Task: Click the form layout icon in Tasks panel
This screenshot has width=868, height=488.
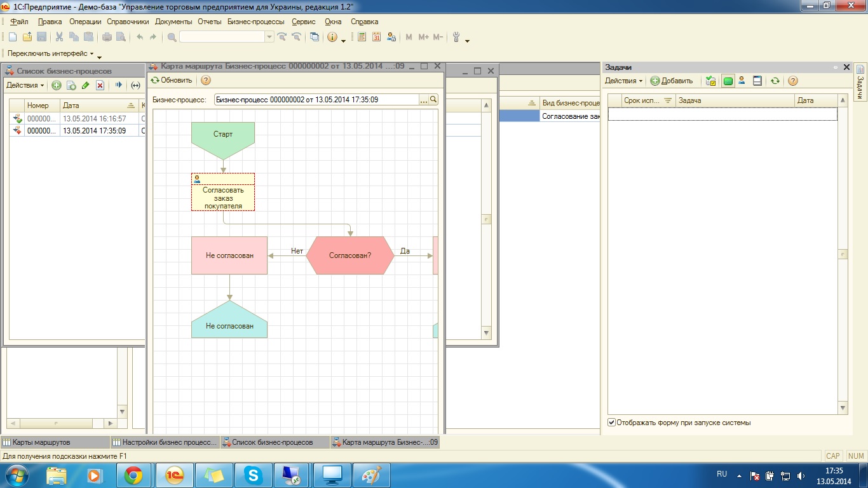Action: [x=757, y=81]
